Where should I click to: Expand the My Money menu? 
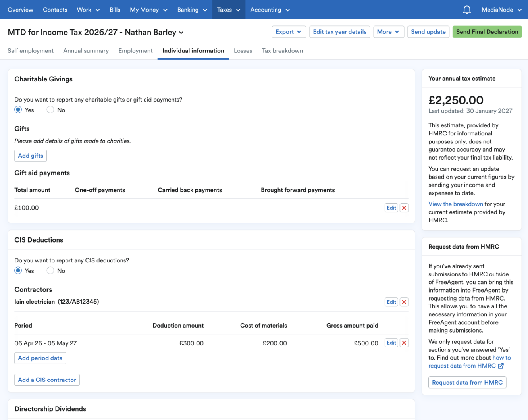[148, 10]
